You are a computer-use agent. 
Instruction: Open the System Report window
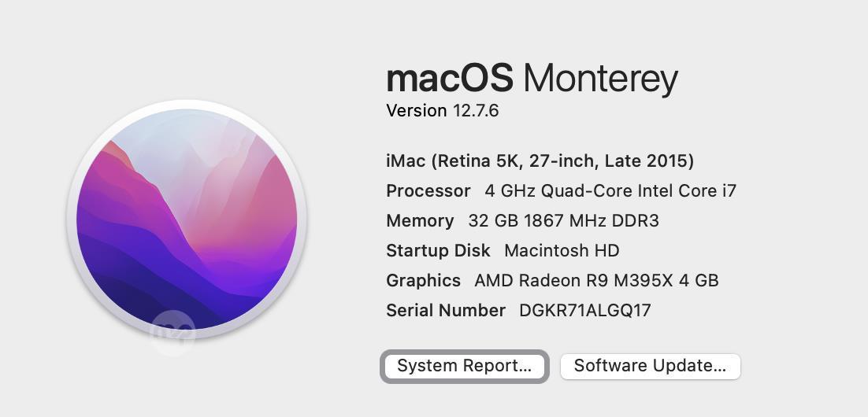[464, 366]
